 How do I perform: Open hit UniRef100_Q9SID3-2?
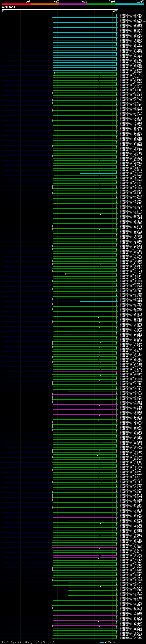132,22
